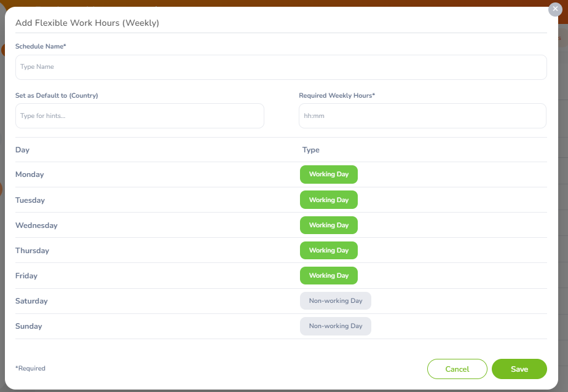Image resolution: width=568 pixels, height=392 pixels.
Task: Select the Monday row label
Action: click(x=30, y=174)
